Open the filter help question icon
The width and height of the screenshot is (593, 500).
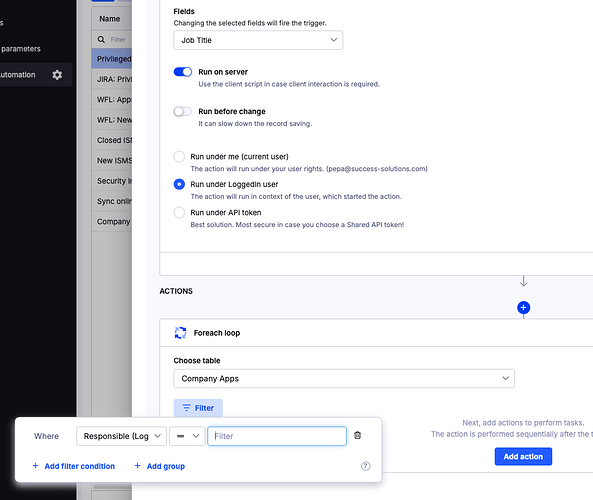click(365, 466)
